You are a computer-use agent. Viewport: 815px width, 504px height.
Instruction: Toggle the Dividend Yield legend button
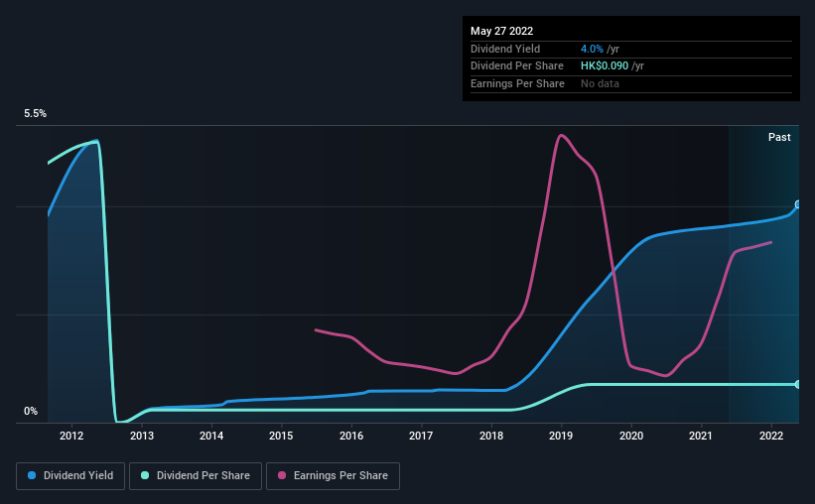[x=70, y=476]
